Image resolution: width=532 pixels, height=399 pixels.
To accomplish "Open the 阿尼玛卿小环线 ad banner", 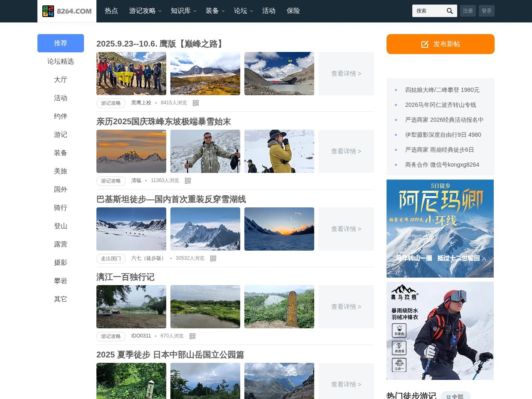I will click(x=440, y=229).
